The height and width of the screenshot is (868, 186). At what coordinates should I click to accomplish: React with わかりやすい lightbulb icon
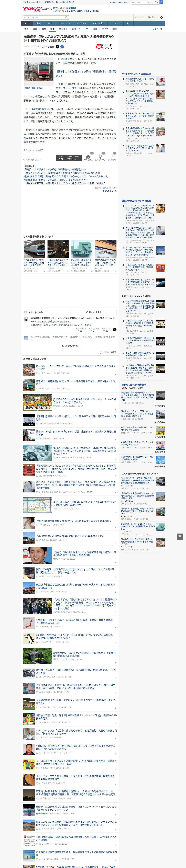point(100,157)
